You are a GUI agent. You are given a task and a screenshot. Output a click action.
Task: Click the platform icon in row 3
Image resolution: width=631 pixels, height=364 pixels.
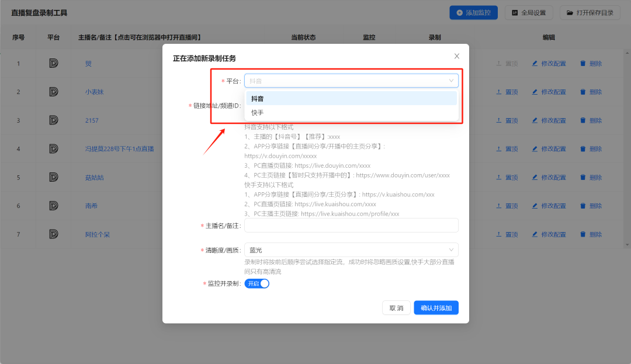tap(54, 120)
